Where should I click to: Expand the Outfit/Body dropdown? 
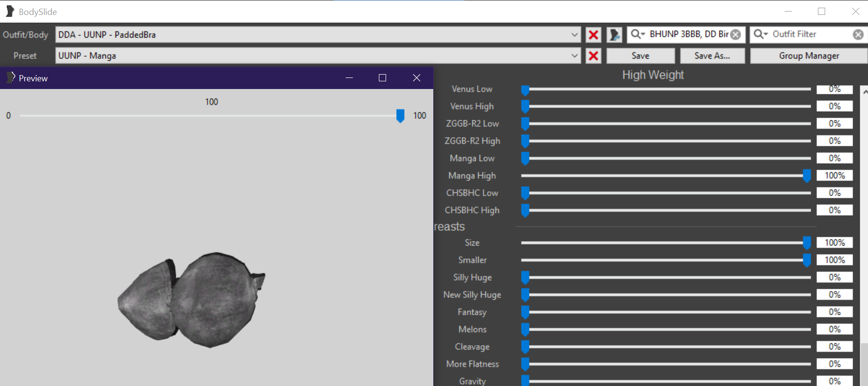coord(574,35)
